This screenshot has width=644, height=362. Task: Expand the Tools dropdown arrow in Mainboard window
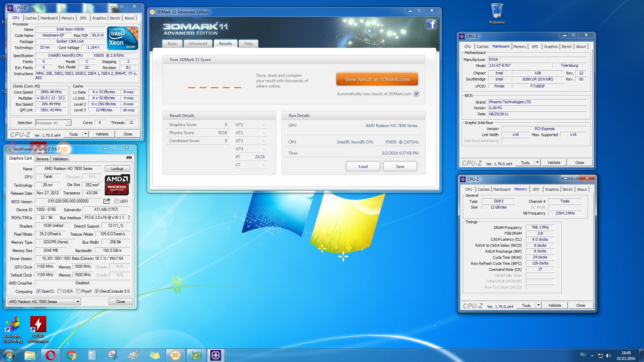[537, 163]
